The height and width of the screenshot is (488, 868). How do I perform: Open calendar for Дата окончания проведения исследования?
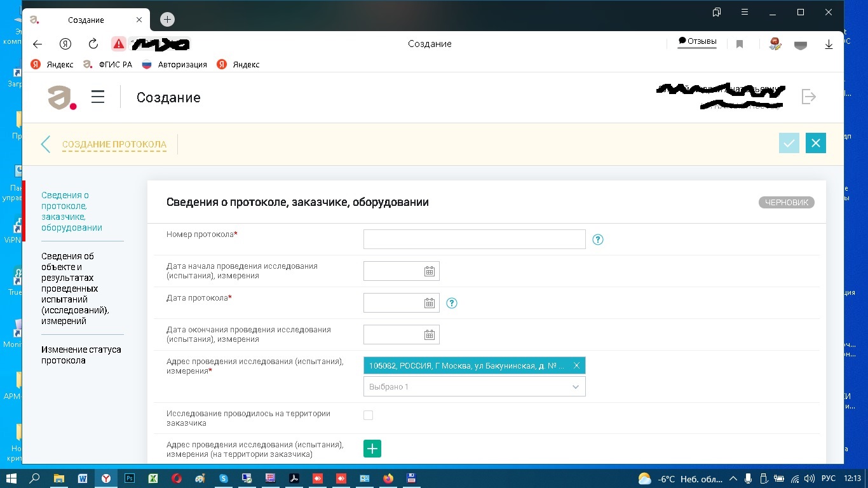coord(430,335)
